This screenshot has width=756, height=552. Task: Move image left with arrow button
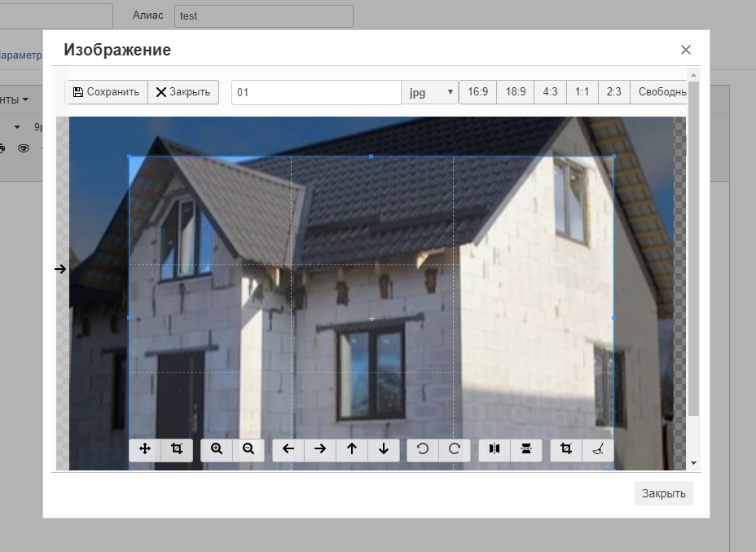click(288, 449)
